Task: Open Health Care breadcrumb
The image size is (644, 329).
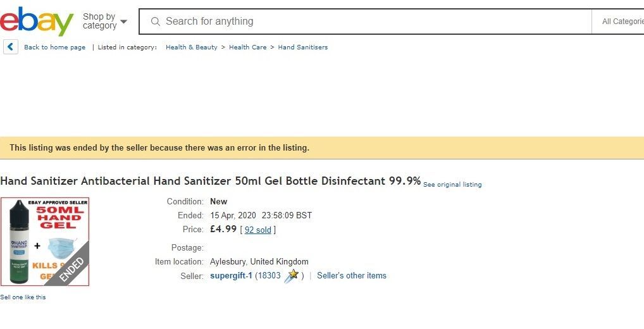Action: tap(247, 47)
